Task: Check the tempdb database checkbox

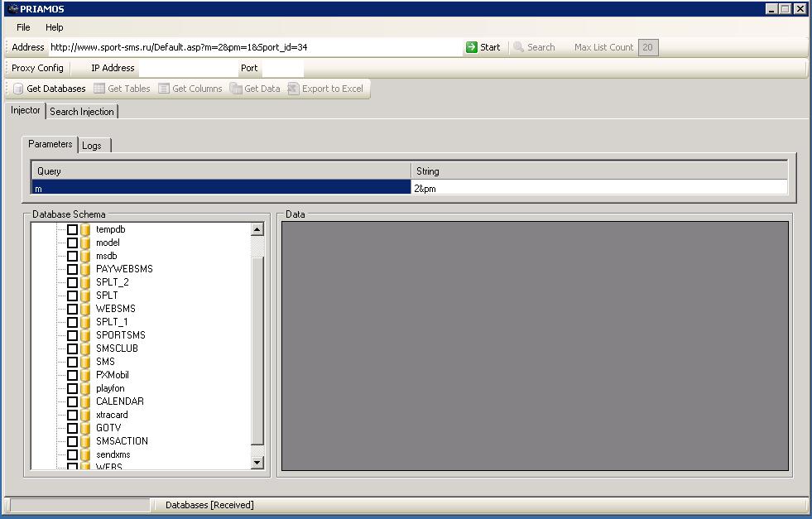Action: click(73, 229)
